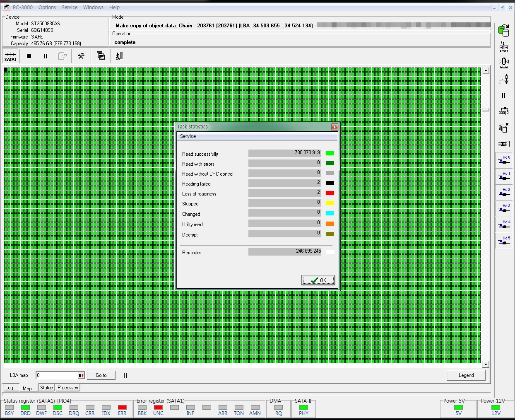The height and width of the screenshot is (420, 515).
Task: Click the map scrollbar down arrow
Action: pyautogui.click(x=486, y=364)
